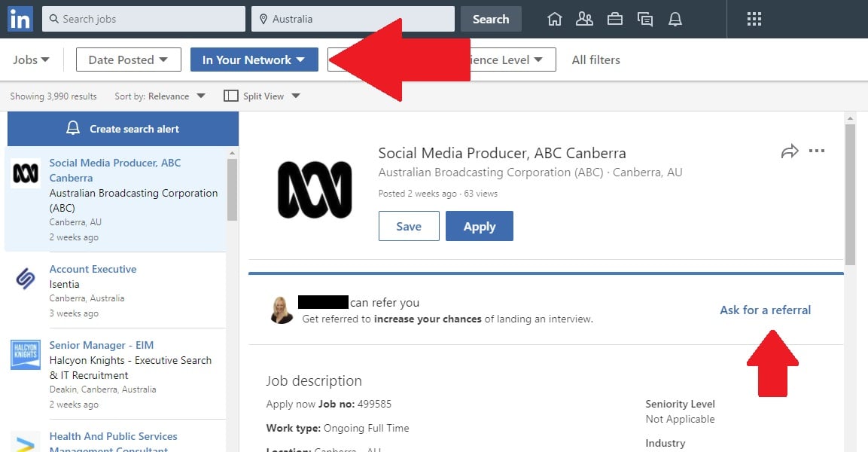
Task: Open the My Network people icon
Action: 584,20
